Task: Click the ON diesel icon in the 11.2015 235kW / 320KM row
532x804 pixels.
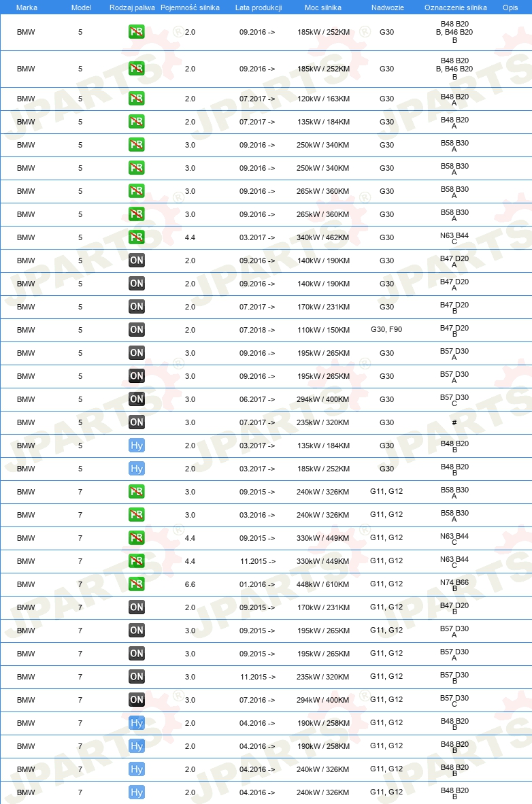Action: pos(137,676)
